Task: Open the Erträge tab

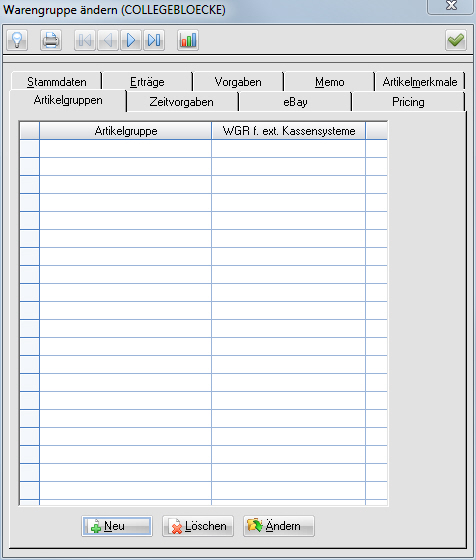Action: point(147,82)
